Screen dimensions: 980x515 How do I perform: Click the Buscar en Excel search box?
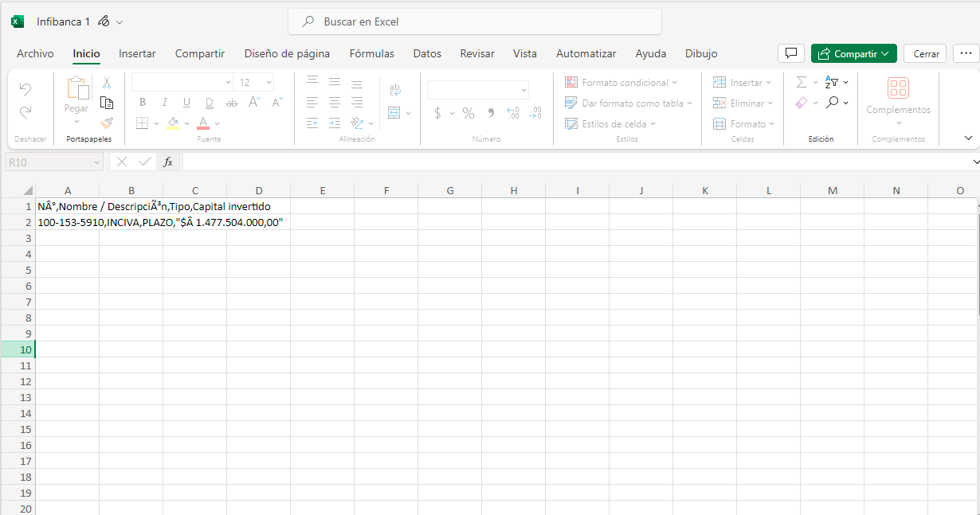[x=475, y=21]
